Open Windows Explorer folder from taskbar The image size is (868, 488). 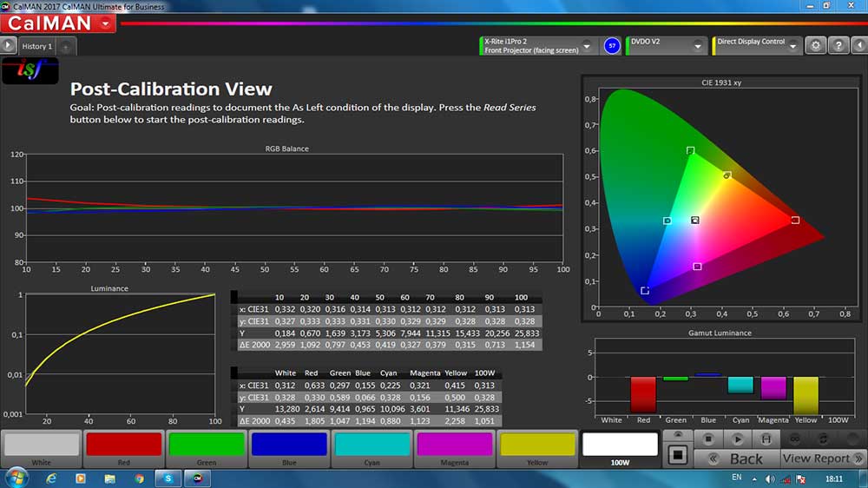[109, 478]
